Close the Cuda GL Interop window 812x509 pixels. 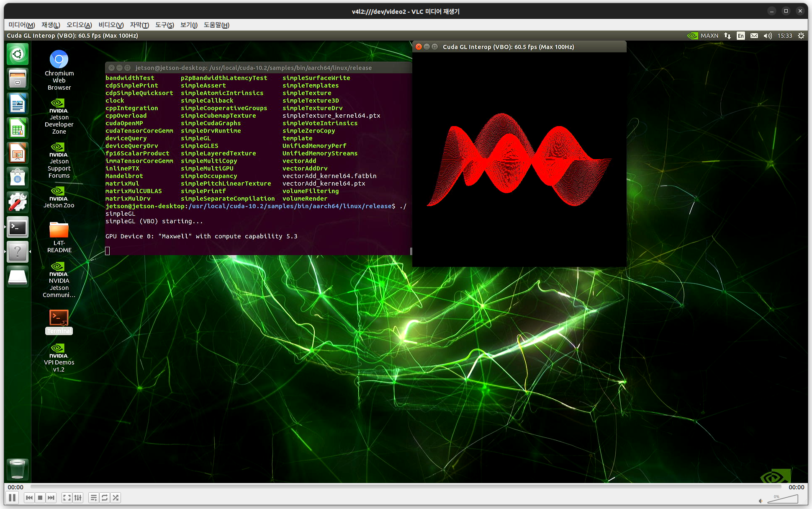tap(419, 47)
